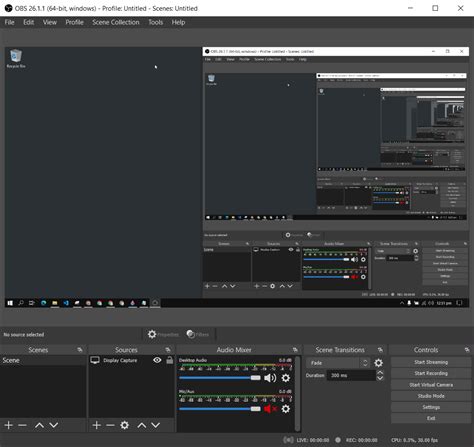Open the Scene Collection menu
The height and width of the screenshot is (447, 474).
116,22
